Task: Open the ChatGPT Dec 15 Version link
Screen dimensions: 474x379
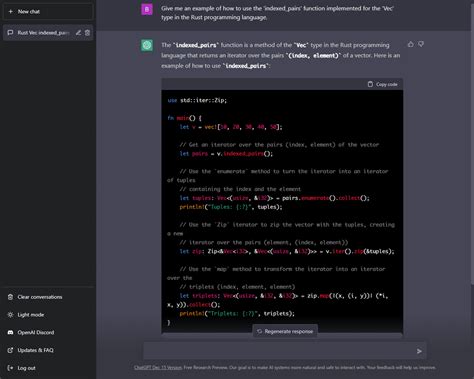Action: point(158,367)
